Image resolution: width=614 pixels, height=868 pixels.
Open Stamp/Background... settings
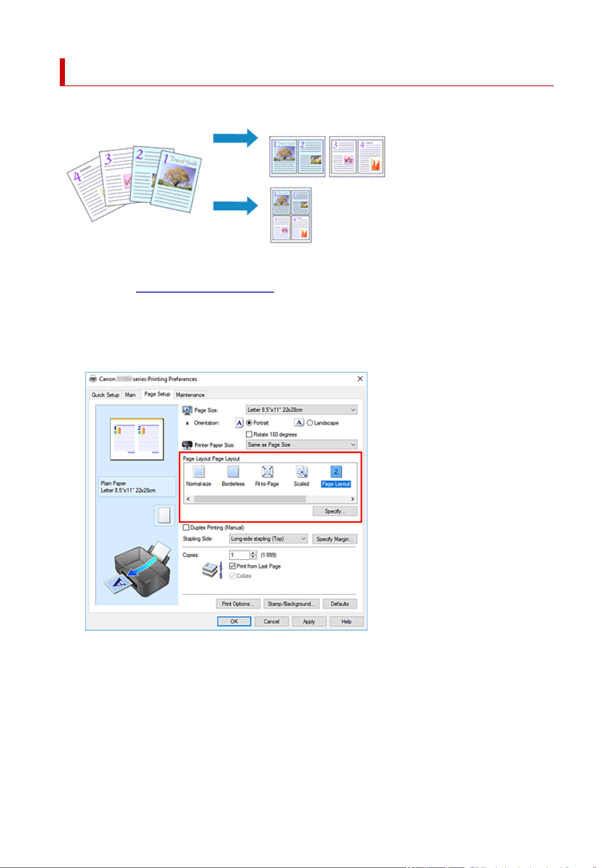(292, 604)
